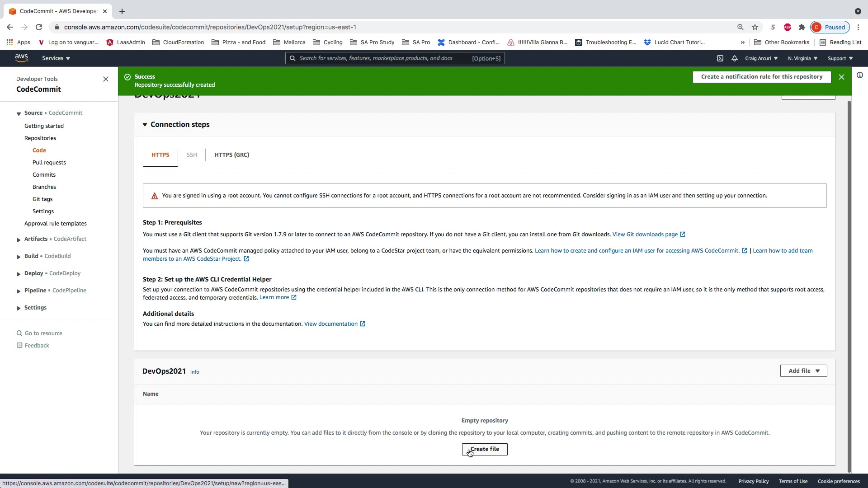Open View Git downloads page link
This screenshot has width=868, height=488.
[645, 235]
